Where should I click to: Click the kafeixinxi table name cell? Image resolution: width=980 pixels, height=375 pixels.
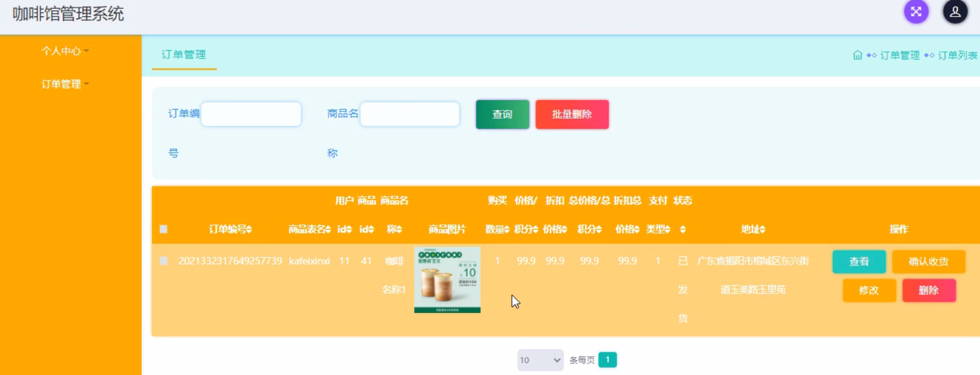(309, 261)
